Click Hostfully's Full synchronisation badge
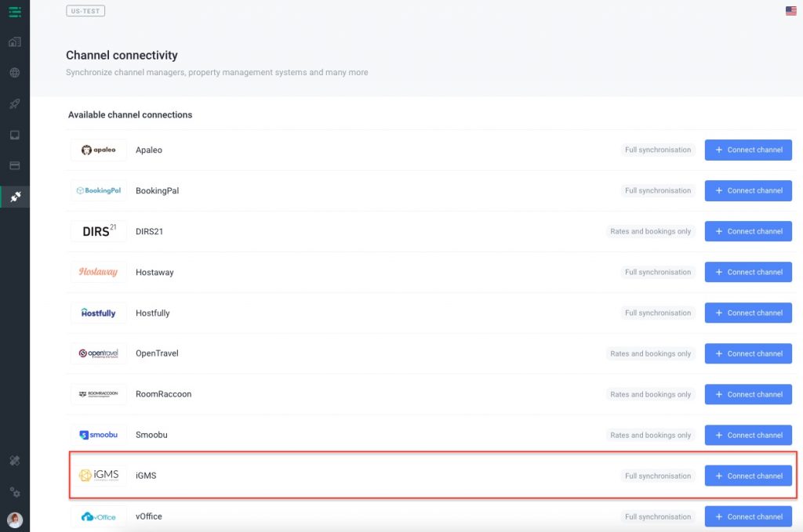The height and width of the screenshot is (532, 803). (658, 313)
